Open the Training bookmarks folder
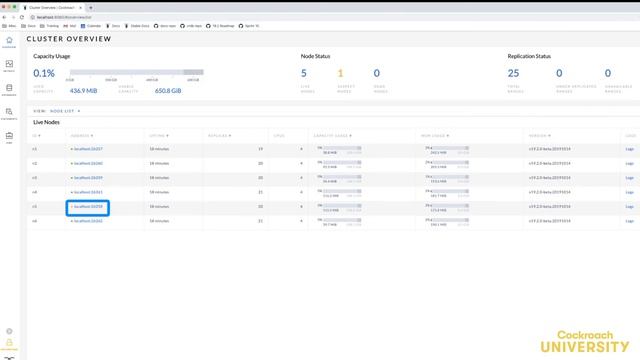Screen dimensions: 640x360 click(49, 26)
